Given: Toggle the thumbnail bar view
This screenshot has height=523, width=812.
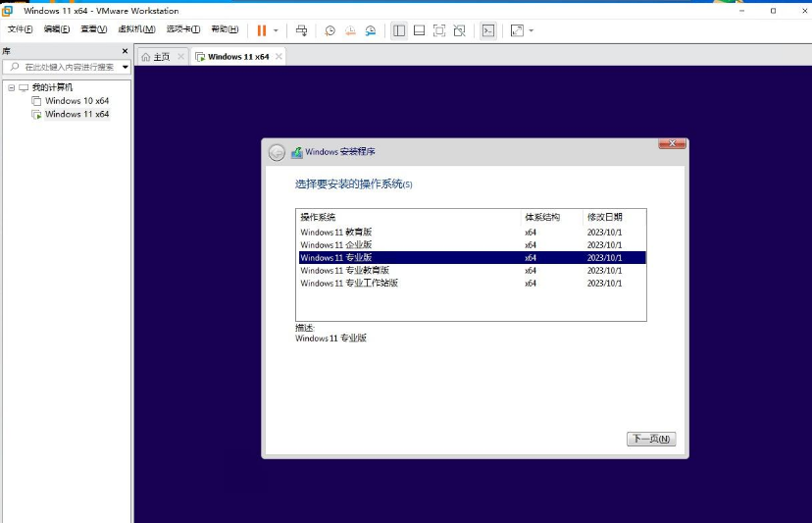Looking at the screenshot, I should pyautogui.click(x=419, y=30).
